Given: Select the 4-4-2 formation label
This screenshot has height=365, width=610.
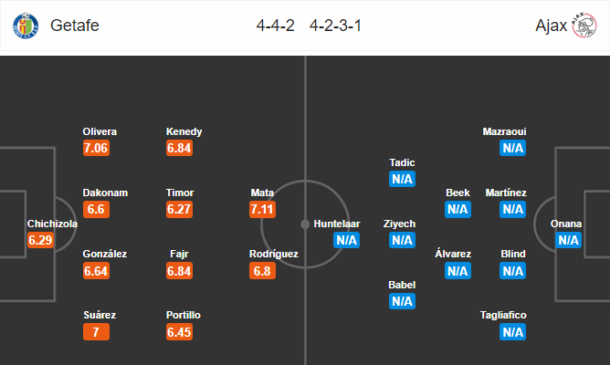Looking at the screenshot, I should [275, 26].
